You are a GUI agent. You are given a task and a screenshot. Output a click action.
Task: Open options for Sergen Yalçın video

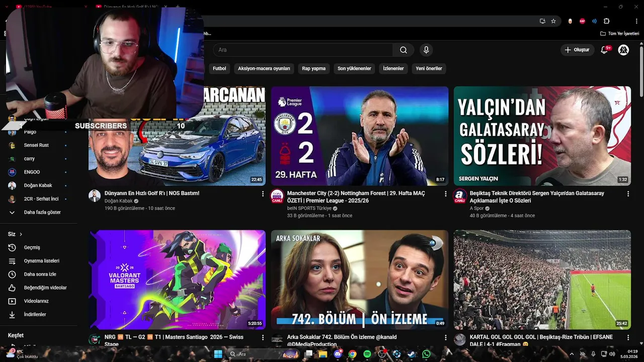tap(627, 194)
